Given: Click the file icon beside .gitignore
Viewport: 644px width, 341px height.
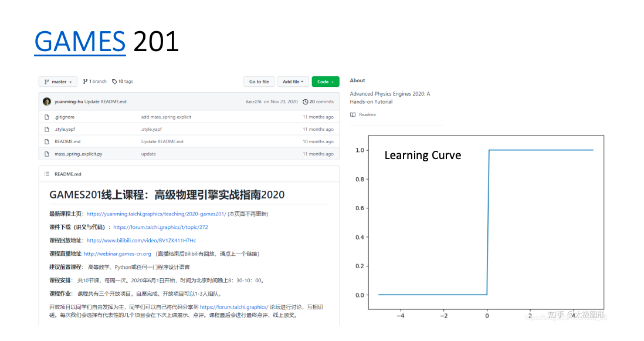Looking at the screenshot, I should (47, 117).
